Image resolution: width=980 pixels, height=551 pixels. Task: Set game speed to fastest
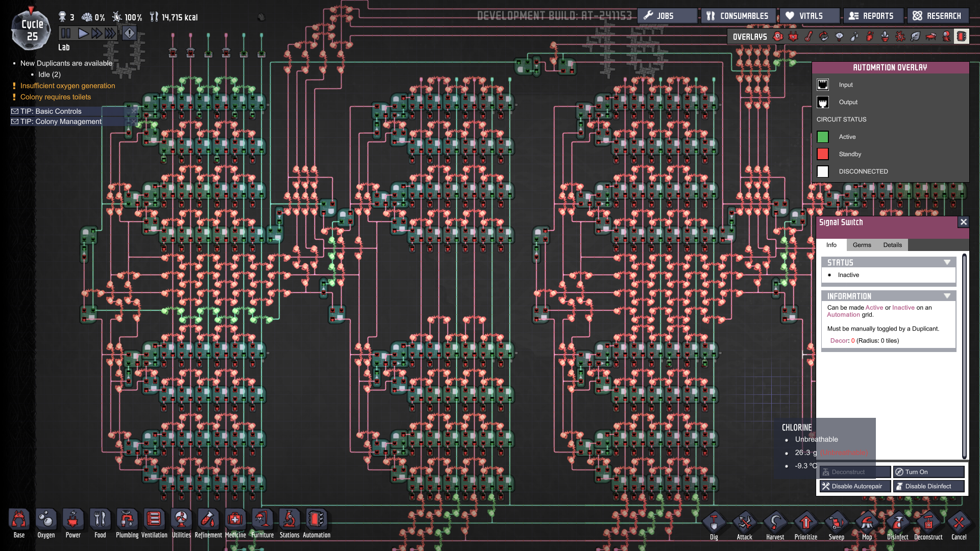(110, 34)
